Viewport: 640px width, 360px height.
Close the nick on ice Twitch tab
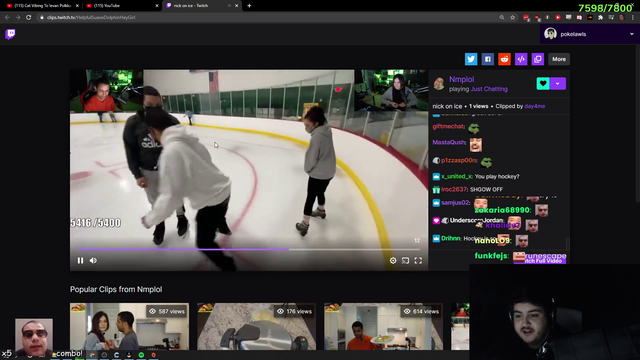(236, 6)
